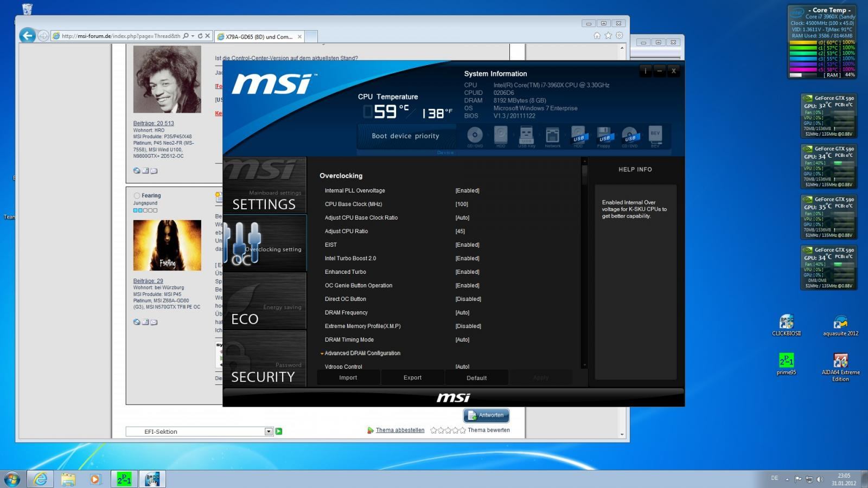
Task: Open CLICKBIOSII desktop shortcut
Action: point(786,325)
